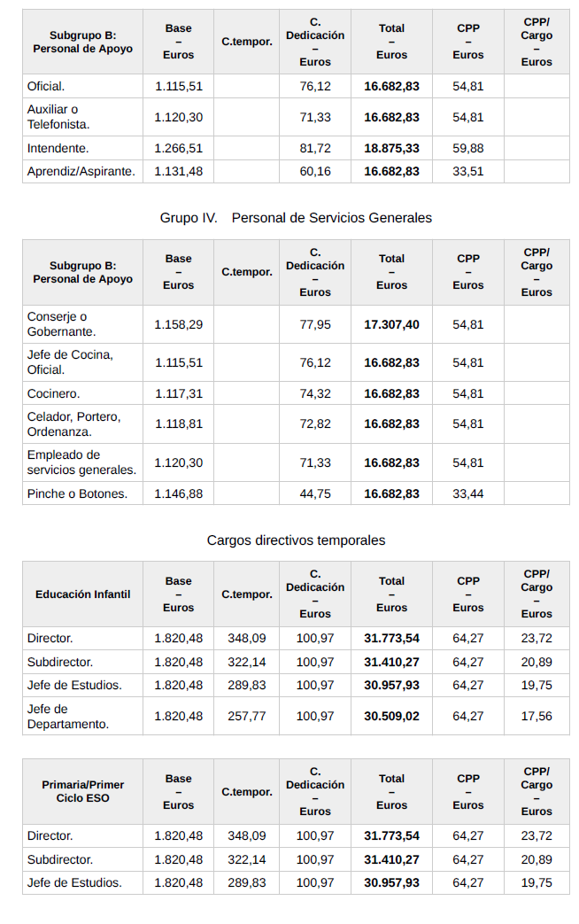Click the total amount 17.307,40

(391, 324)
